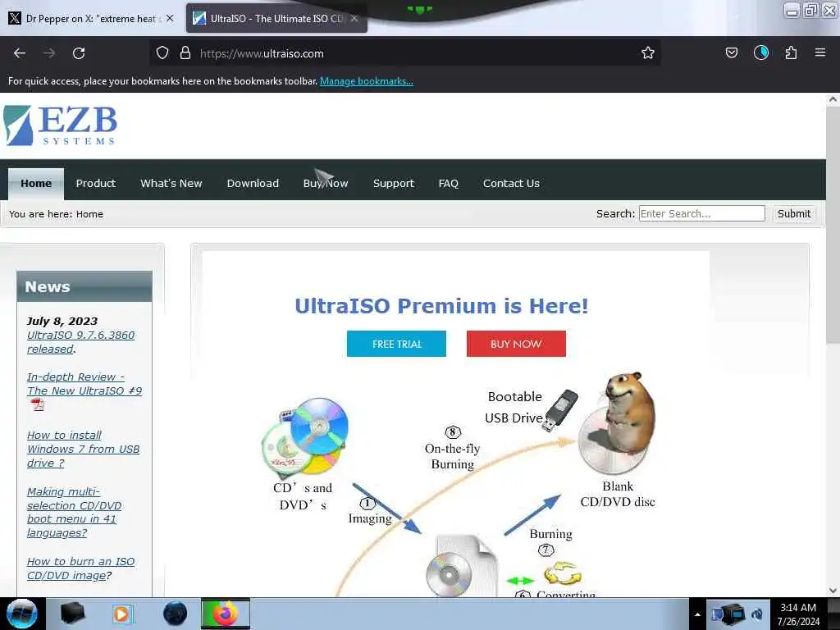This screenshot has height=630, width=840.
Task: Open How to burn an ISO link
Action: point(80,568)
